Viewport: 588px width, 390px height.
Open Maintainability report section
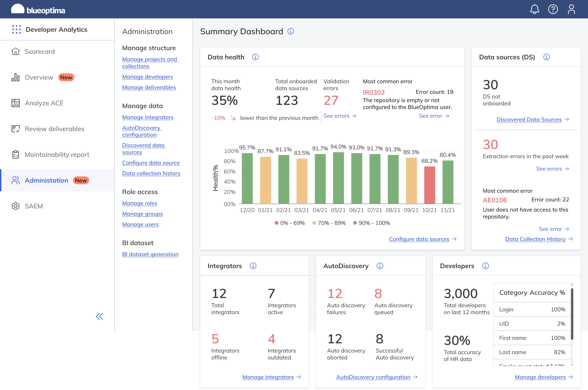point(57,155)
